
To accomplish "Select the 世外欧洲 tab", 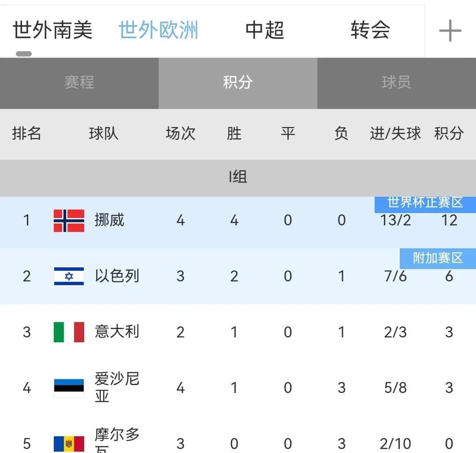I will click(158, 30).
